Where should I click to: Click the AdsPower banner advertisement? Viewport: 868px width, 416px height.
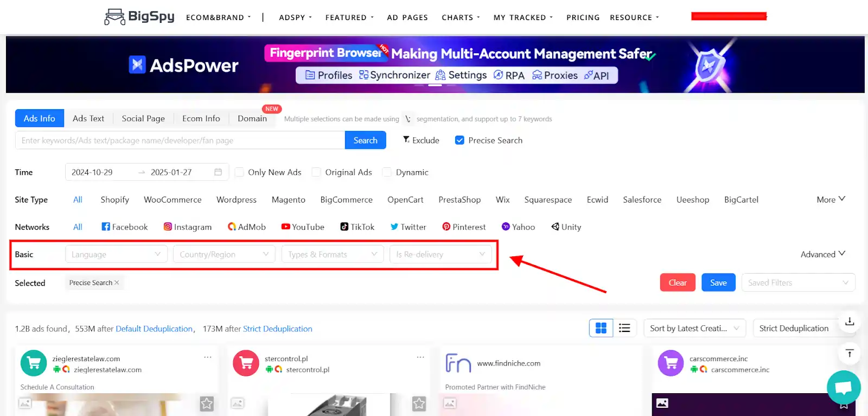[435, 65]
